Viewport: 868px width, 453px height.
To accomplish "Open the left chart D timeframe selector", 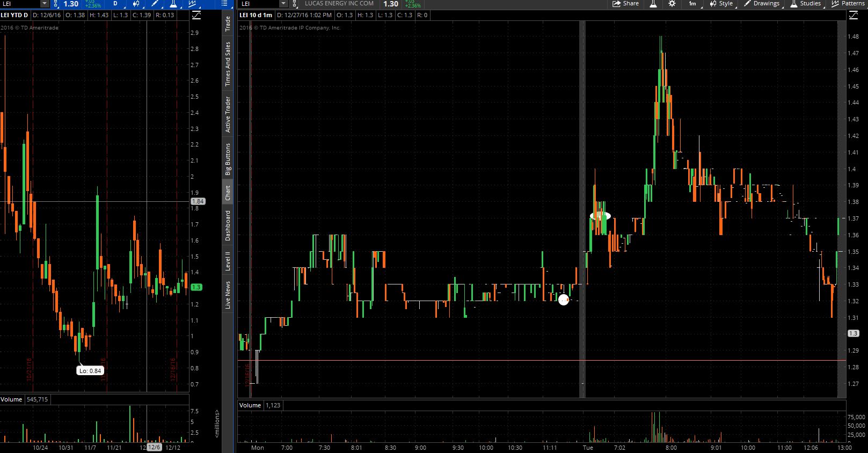I will click(x=115, y=4).
